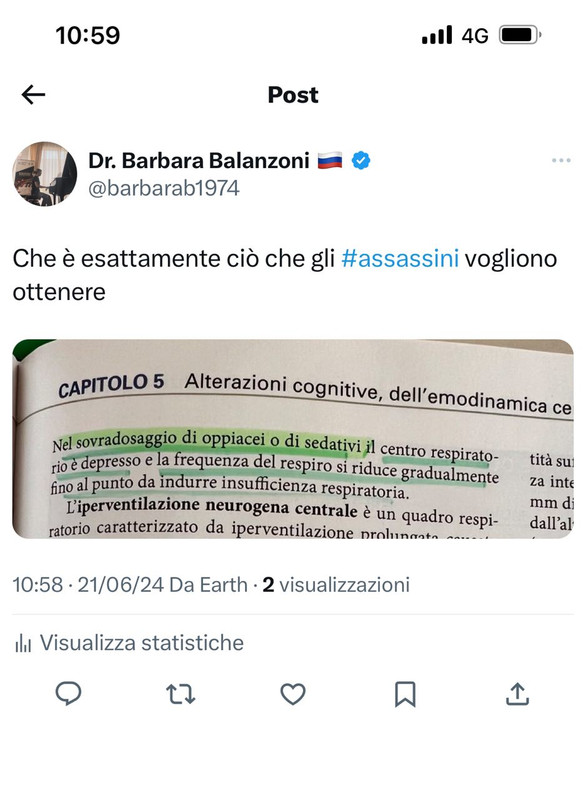Viewport: 586px width, 800px height.
Task: Tap the blue verified badge
Action: [361, 161]
